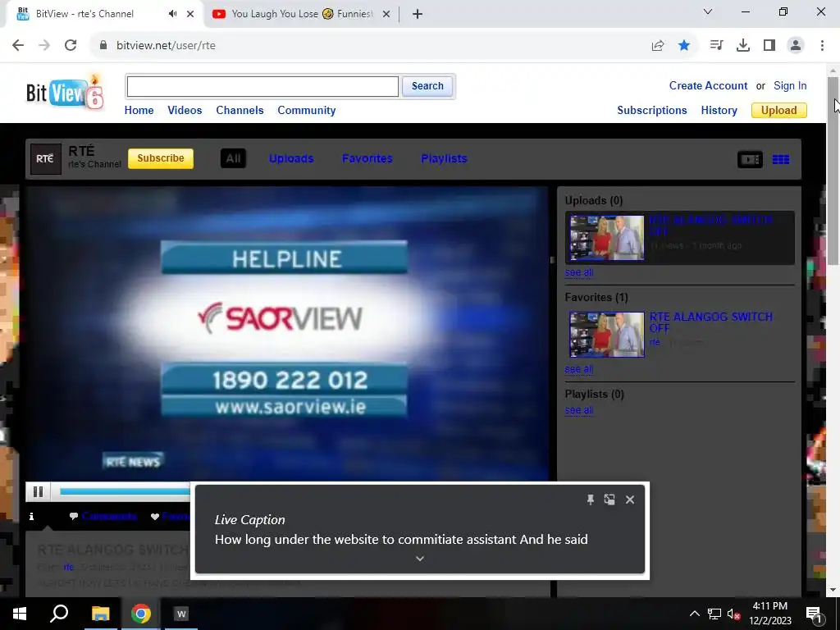840x630 pixels.
Task: Open Windows taskbar search
Action: [x=59, y=614]
